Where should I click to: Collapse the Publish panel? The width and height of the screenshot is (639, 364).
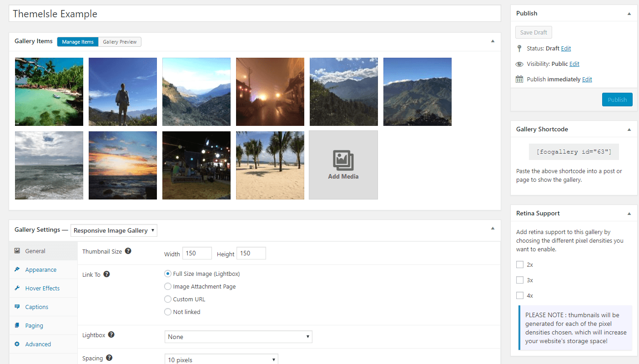(629, 14)
